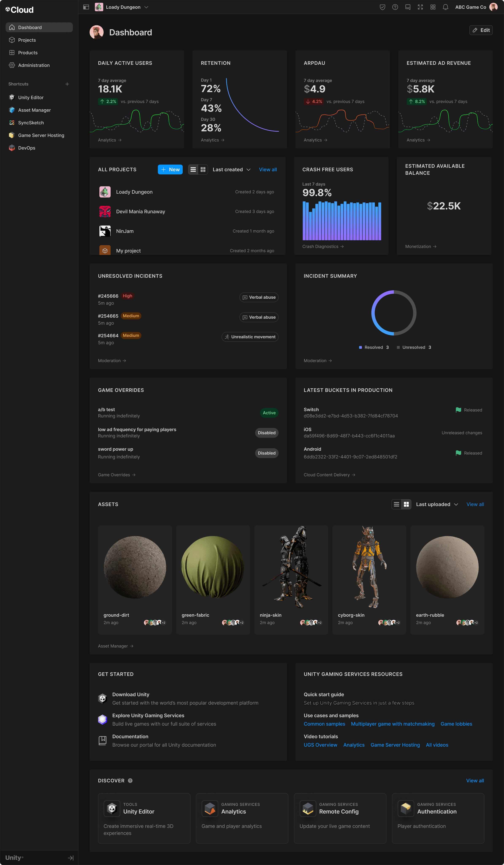Click the Unrealistic movement tag
Viewport: 504px width, 865px height.
(250, 337)
